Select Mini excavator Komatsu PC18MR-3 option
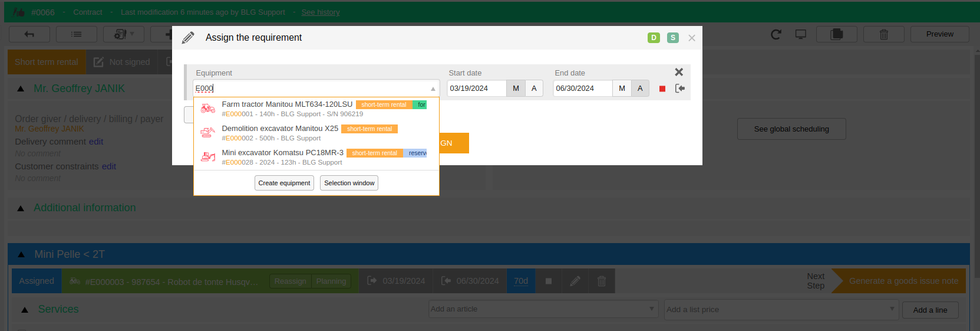This screenshot has width=980, height=331. (x=316, y=157)
